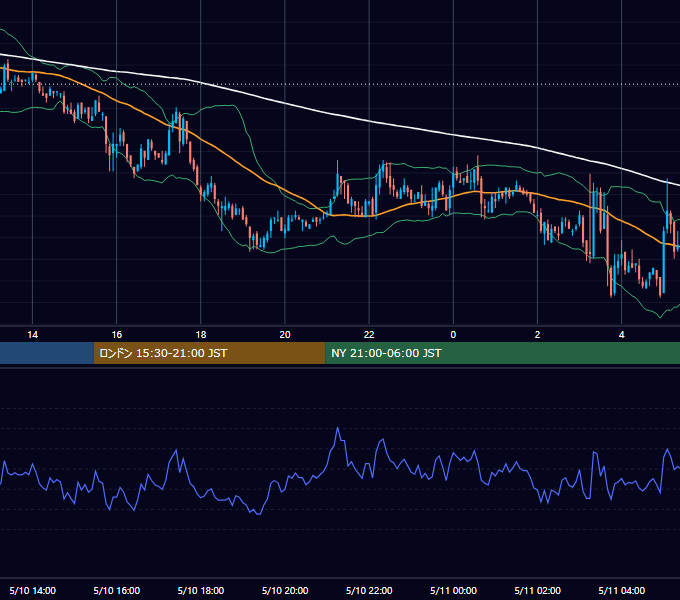
Task: Click the blue session bar before London
Action: pyautogui.click(x=47, y=353)
